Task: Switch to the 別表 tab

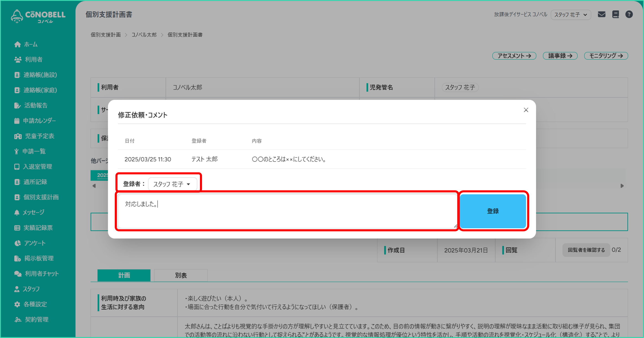Action: pos(181,276)
